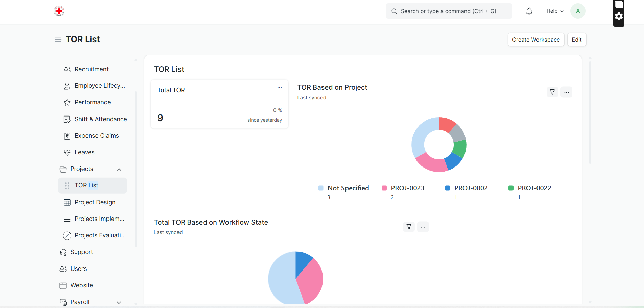Screen dimensions: 644x308
Task: Go to Shift & Attendance workspace
Action: pyautogui.click(x=100, y=119)
